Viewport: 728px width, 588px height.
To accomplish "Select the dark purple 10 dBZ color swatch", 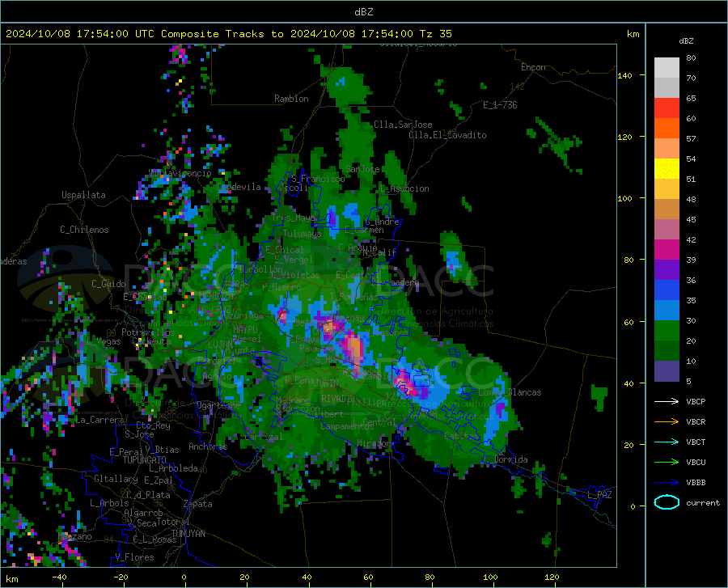I will [x=667, y=371].
